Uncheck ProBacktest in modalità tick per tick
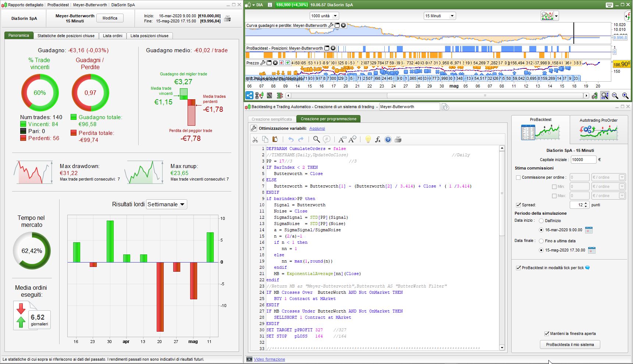Image resolution: width=633 pixels, height=364 pixels. (518, 268)
